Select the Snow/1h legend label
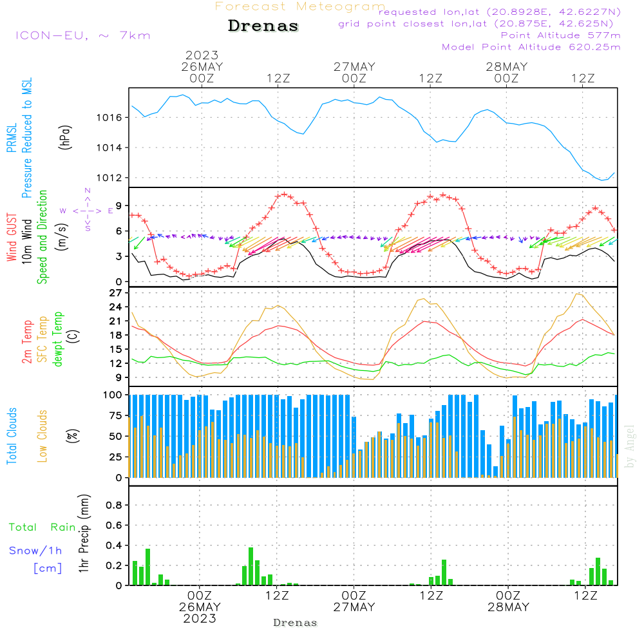The image size is (644, 644). click(36, 551)
